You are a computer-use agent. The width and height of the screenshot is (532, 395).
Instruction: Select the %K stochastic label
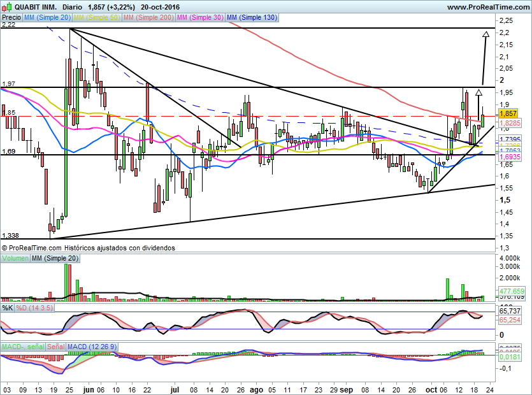click(7, 308)
